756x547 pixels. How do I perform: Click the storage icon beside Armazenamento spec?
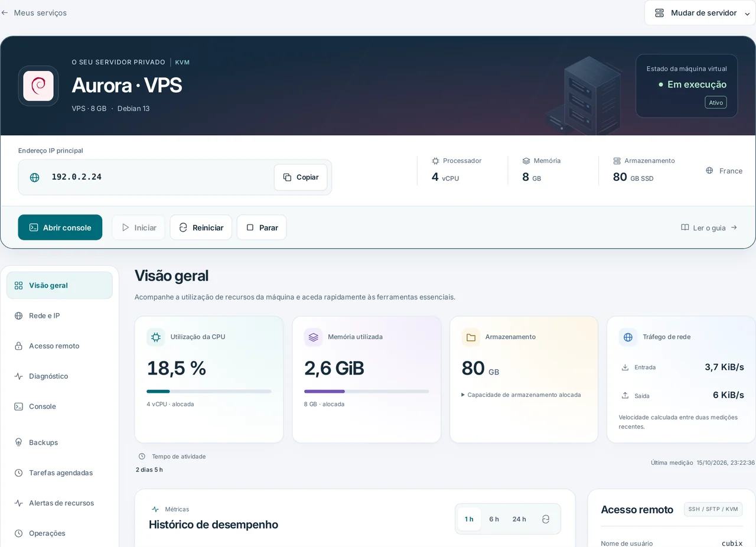pyautogui.click(x=617, y=161)
